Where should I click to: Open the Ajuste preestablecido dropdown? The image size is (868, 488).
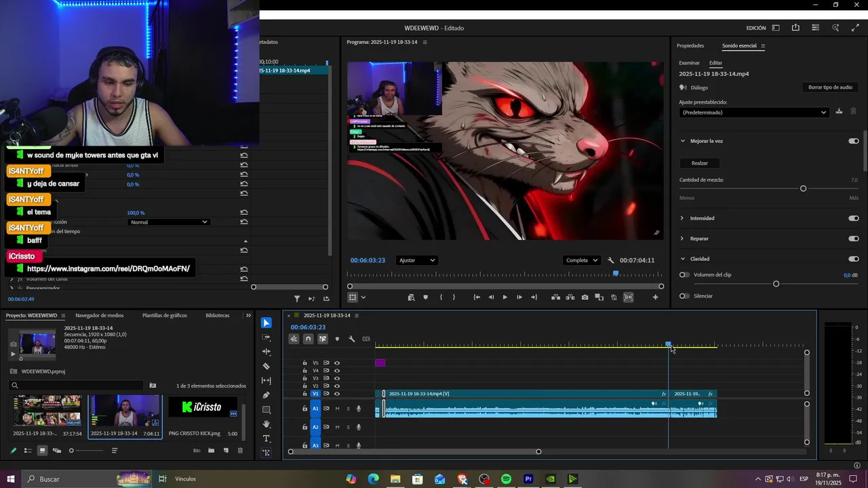tap(754, 113)
